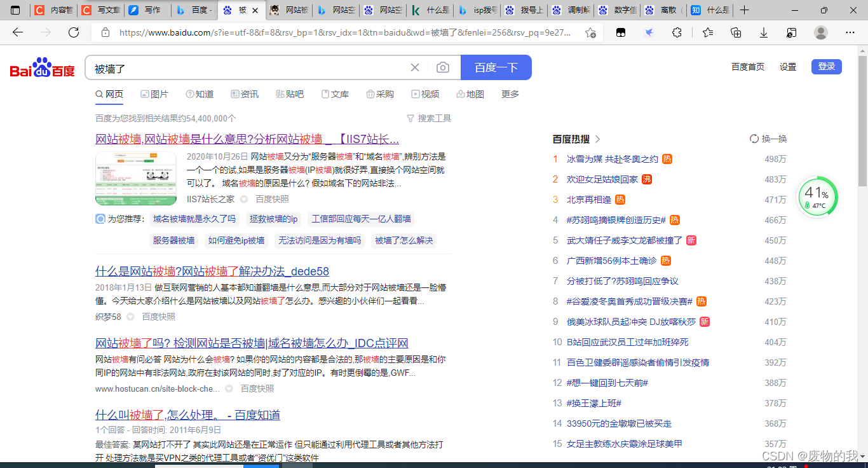Go back to previous page

pos(18,32)
